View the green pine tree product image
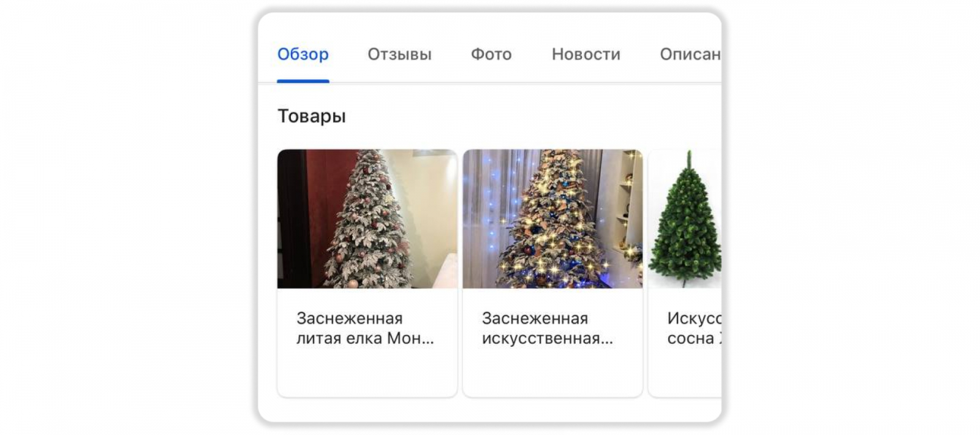The height and width of the screenshot is (435, 980). pos(685,219)
